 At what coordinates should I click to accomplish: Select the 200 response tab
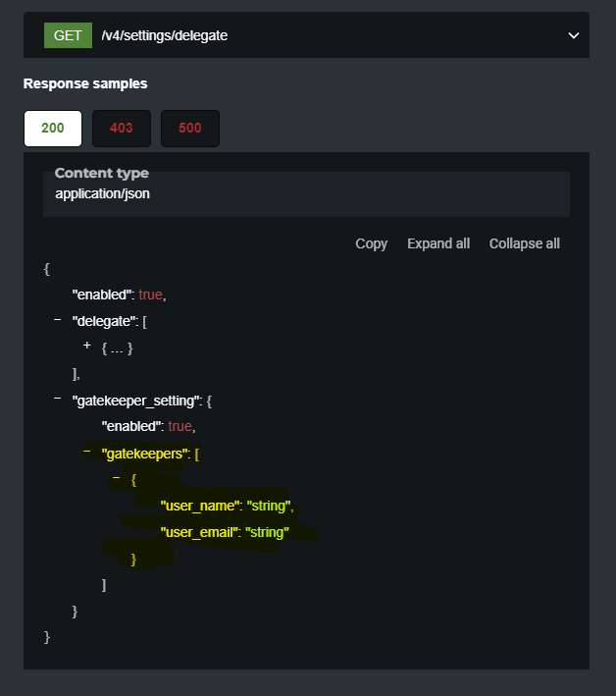click(x=53, y=128)
